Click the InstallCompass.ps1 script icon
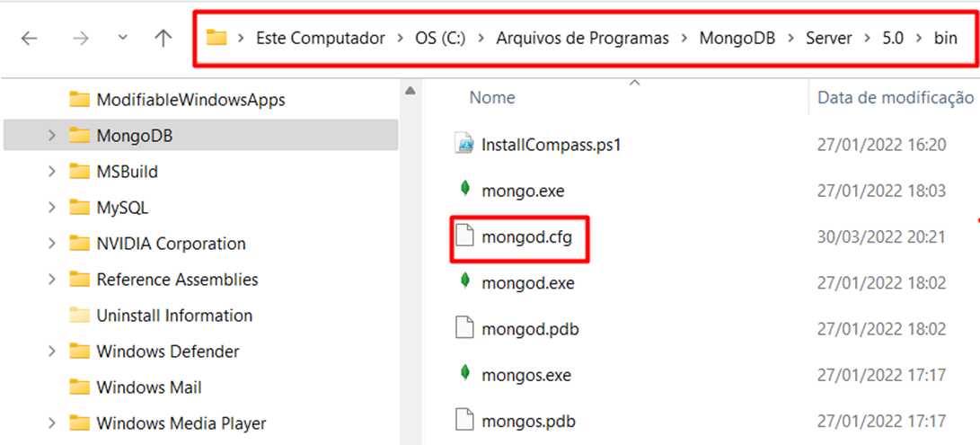 tap(464, 144)
